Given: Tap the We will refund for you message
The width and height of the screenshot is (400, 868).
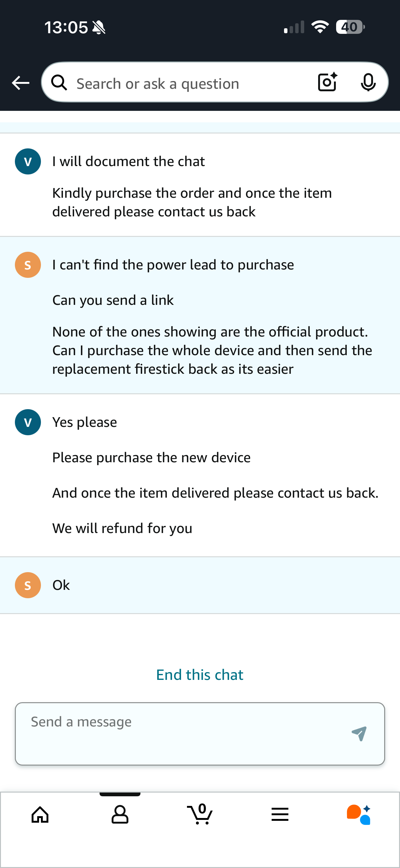Looking at the screenshot, I should tap(122, 528).
